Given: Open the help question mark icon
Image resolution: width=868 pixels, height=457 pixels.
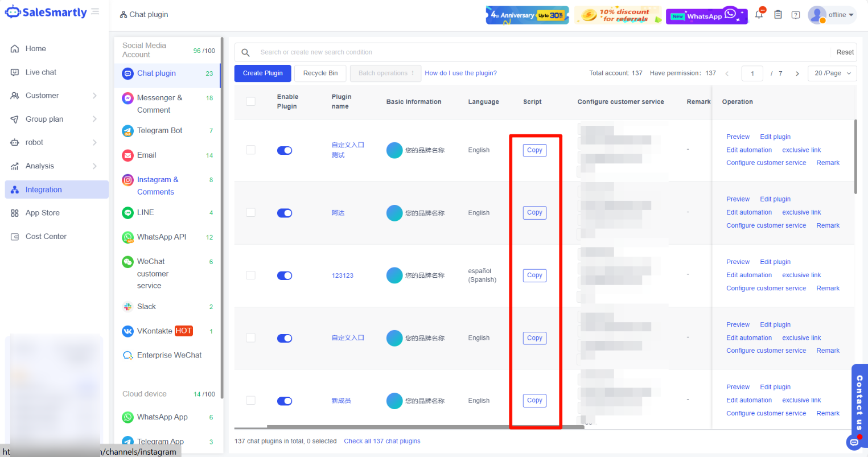Looking at the screenshot, I should (796, 15).
